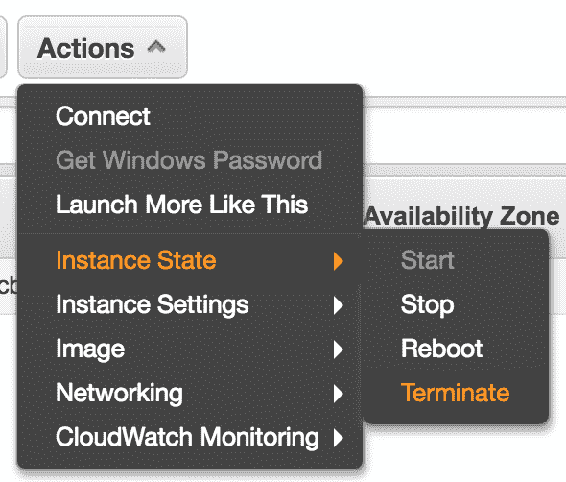The image size is (566, 482).
Task: Click the arrow next to Instance Settings
Action: (x=338, y=305)
